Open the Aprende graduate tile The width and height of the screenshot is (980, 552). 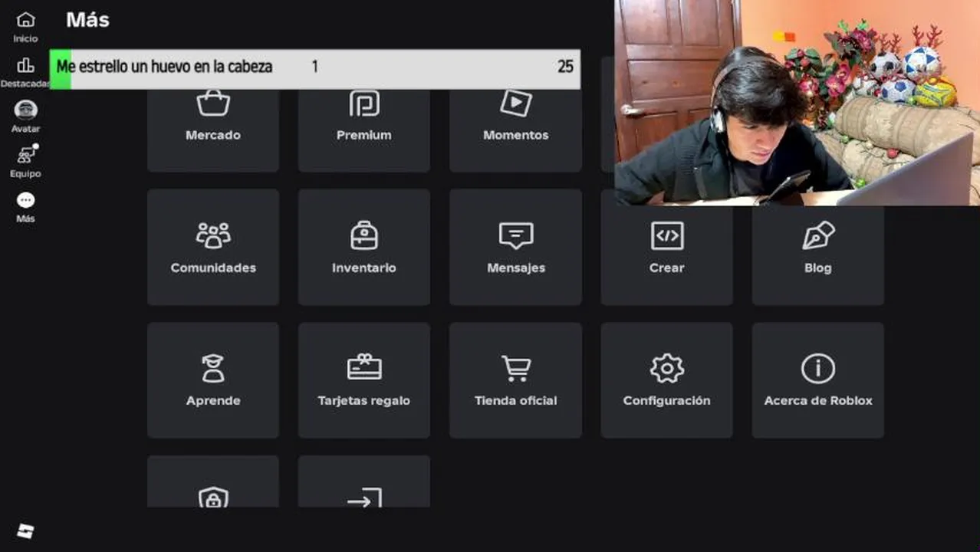click(213, 380)
